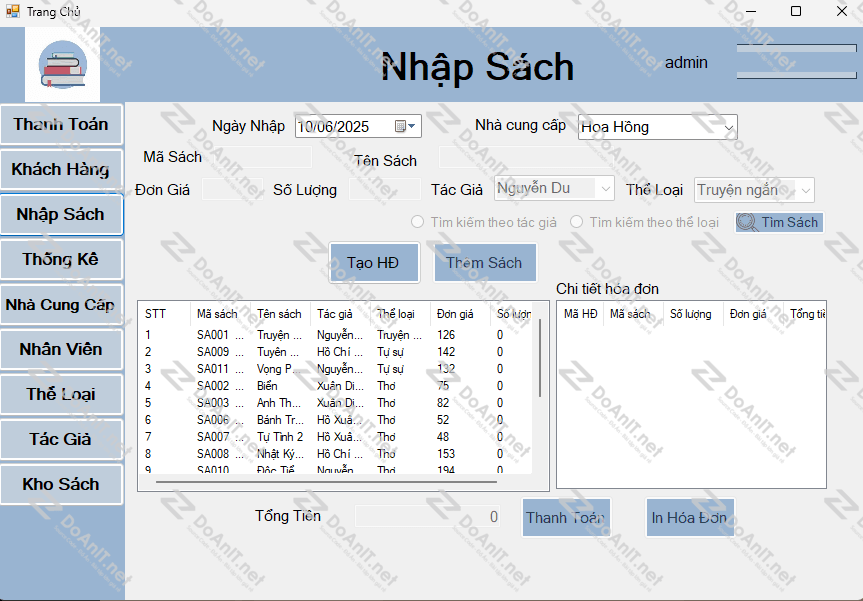
Task: Expand the Nhà cung cấp dropdown
Action: (728, 127)
